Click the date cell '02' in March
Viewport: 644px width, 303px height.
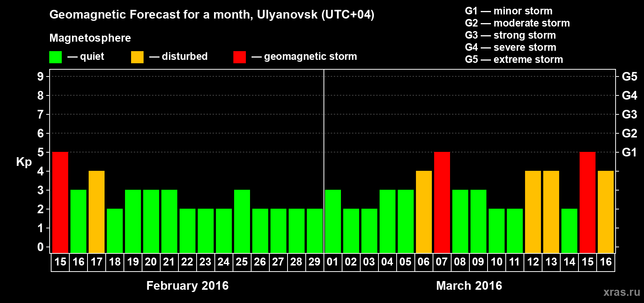point(351,262)
